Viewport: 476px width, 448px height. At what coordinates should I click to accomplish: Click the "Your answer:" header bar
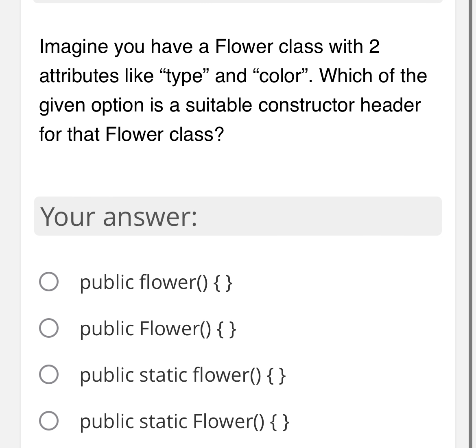click(x=238, y=216)
